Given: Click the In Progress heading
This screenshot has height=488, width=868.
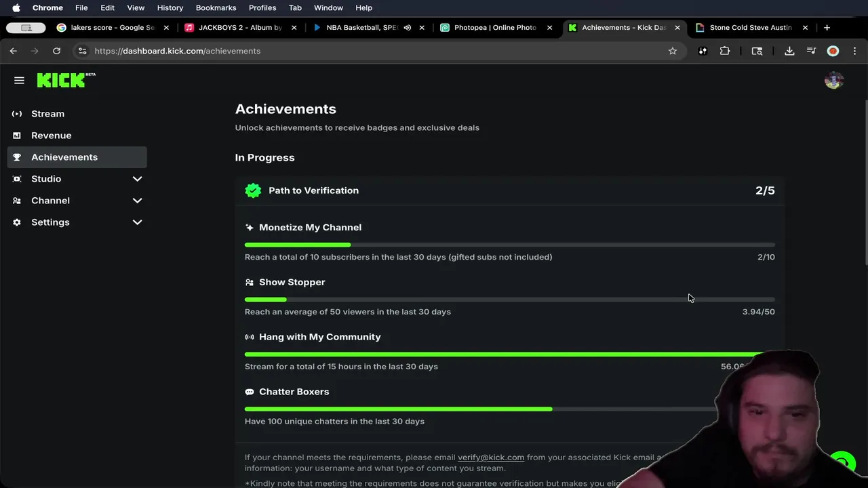Looking at the screenshot, I should [264, 158].
